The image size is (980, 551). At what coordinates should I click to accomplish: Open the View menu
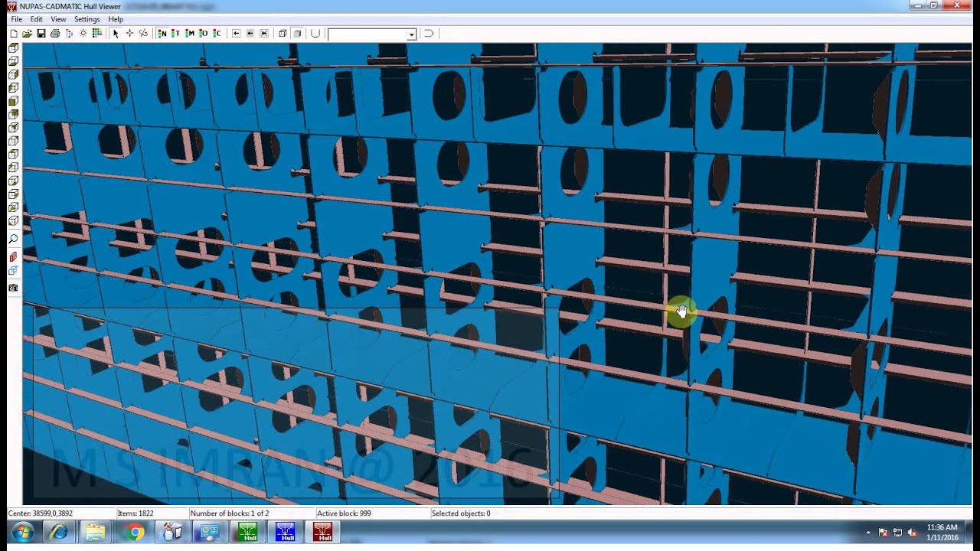coord(58,19)
